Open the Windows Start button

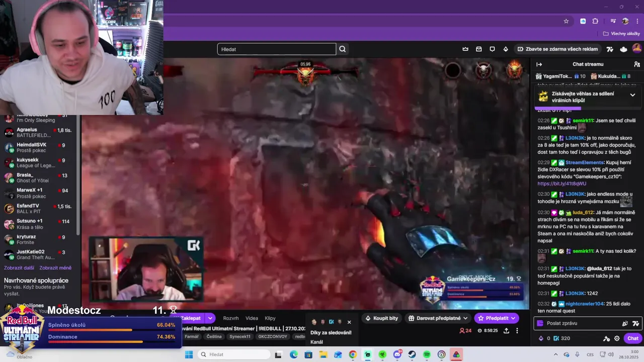click(189, 354)
